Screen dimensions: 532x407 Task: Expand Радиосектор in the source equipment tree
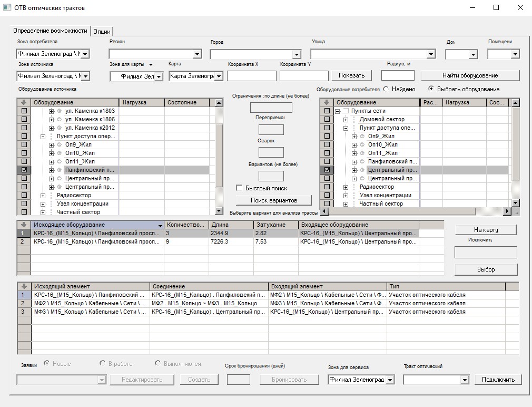pos(43,196)
